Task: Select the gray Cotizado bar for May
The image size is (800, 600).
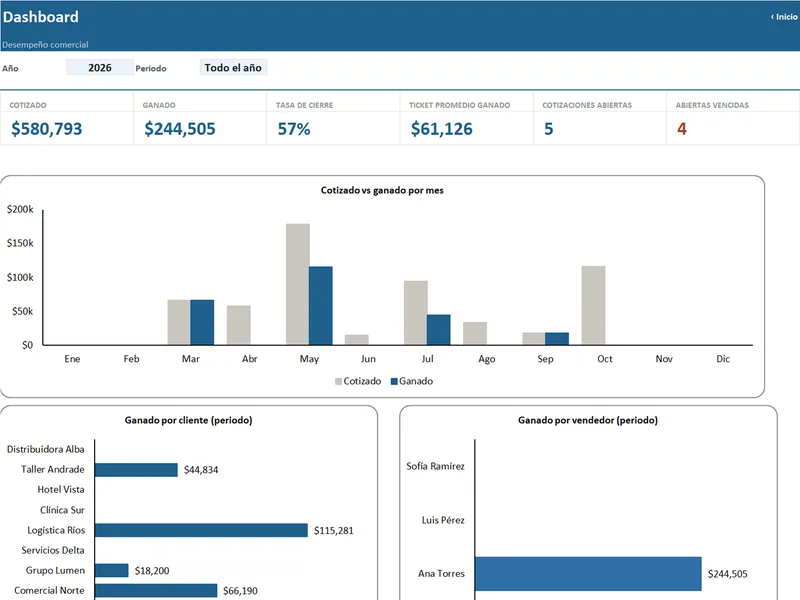Action: click(297, 284)
